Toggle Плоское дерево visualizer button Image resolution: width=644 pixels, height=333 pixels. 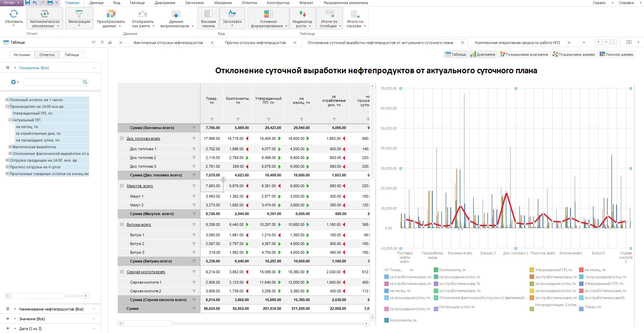(x=616, y=54)
